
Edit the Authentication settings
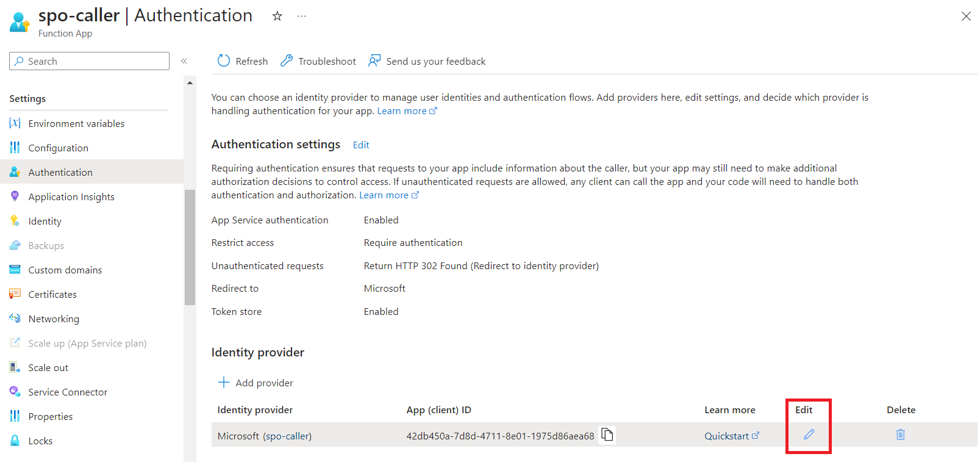tap(361, 145)
